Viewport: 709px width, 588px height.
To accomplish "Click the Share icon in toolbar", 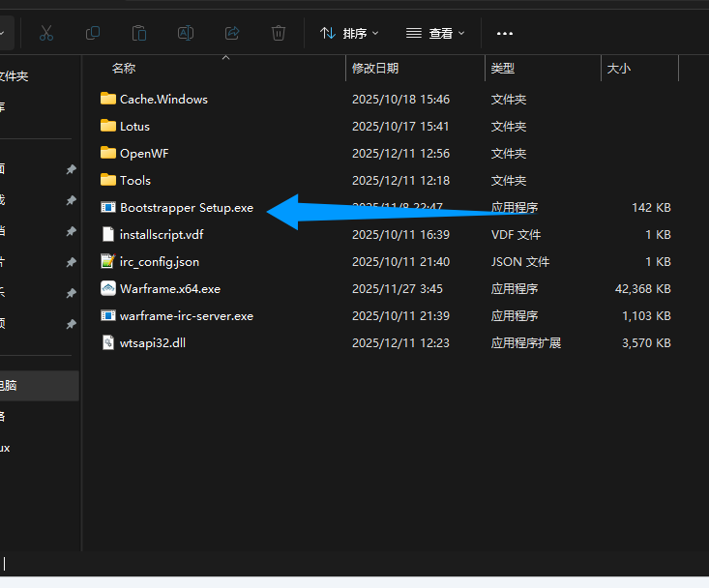I will (232, 33).
